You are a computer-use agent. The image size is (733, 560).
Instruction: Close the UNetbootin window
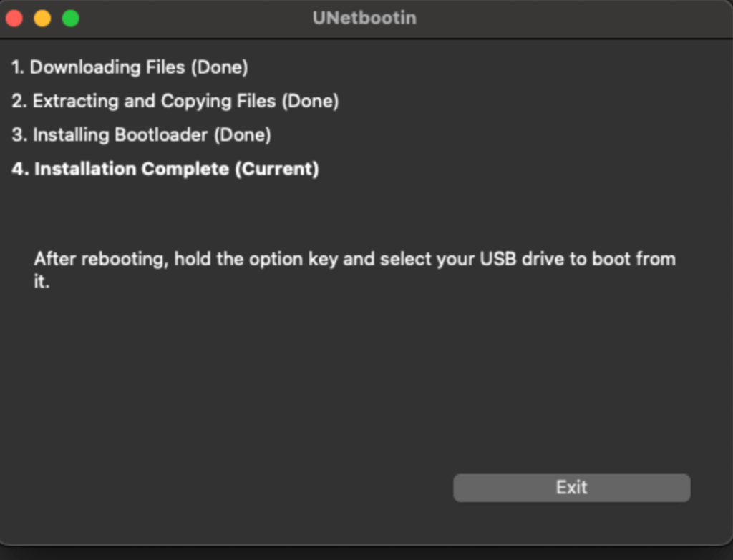(14, 18)
